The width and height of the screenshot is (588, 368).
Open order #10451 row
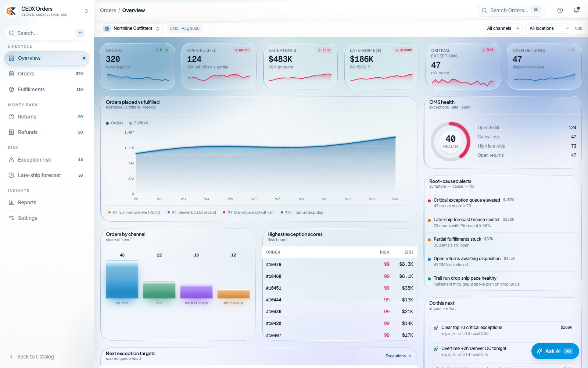(340, 288)
